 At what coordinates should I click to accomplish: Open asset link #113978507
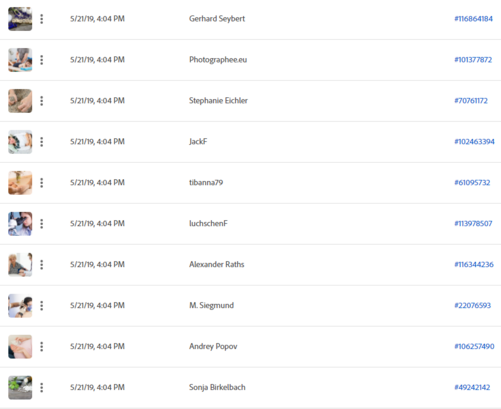coord(473,223)
